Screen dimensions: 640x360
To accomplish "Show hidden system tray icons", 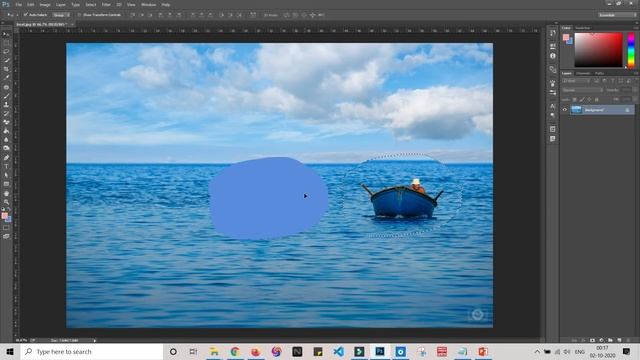I will [537, 351].
